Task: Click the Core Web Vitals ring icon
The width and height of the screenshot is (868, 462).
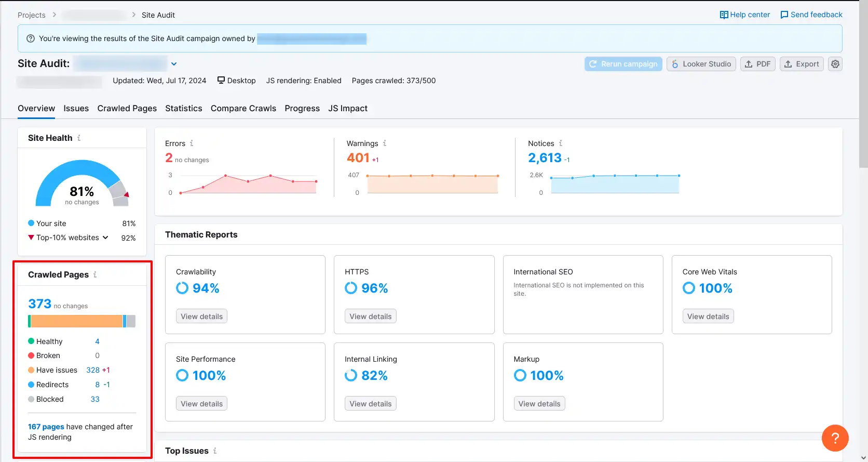Action: pos(689,288)
